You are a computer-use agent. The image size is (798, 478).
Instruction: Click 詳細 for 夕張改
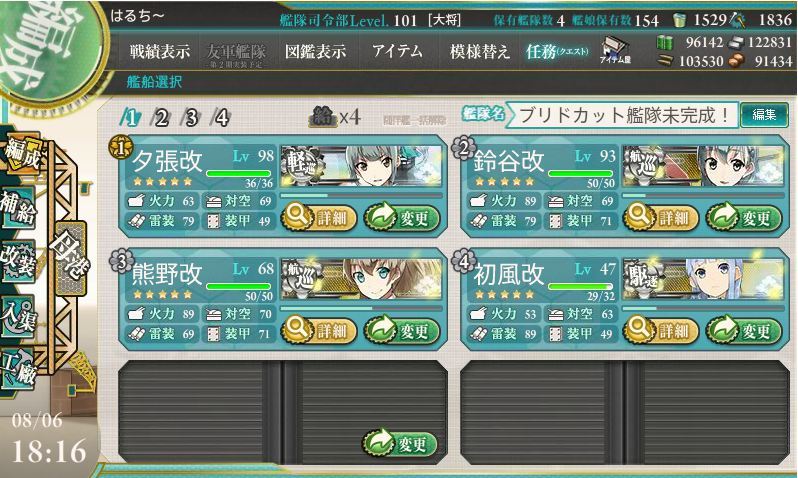319,218
